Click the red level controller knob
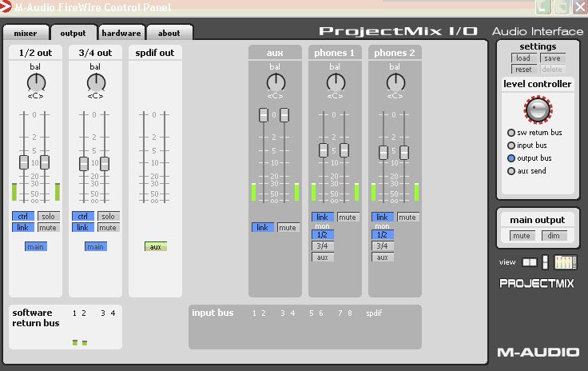 538,110
